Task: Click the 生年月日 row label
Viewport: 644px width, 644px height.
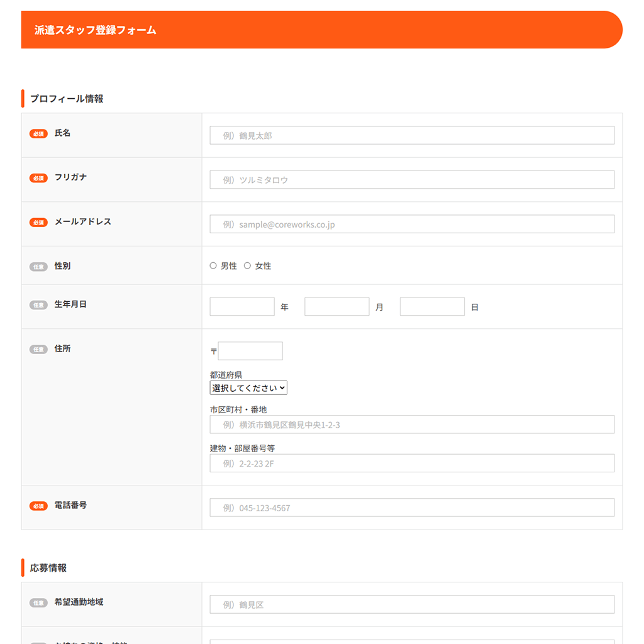Action: coord(70,304)
